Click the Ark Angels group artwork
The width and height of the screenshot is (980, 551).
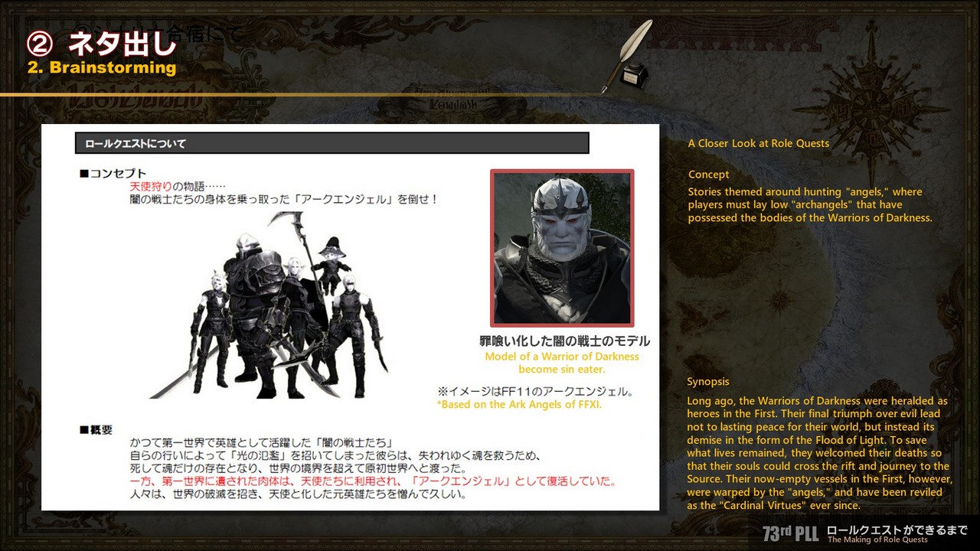click(x=268, y=306)
